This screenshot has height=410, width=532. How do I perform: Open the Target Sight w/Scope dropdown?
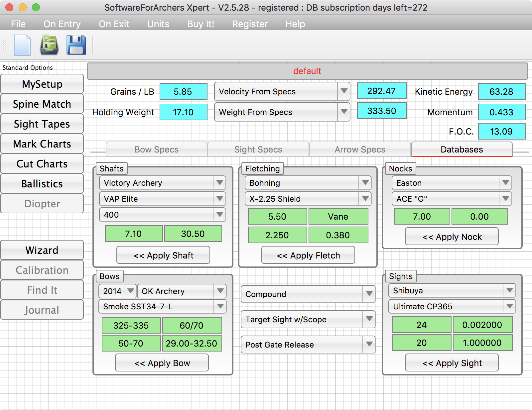(308, 319)
